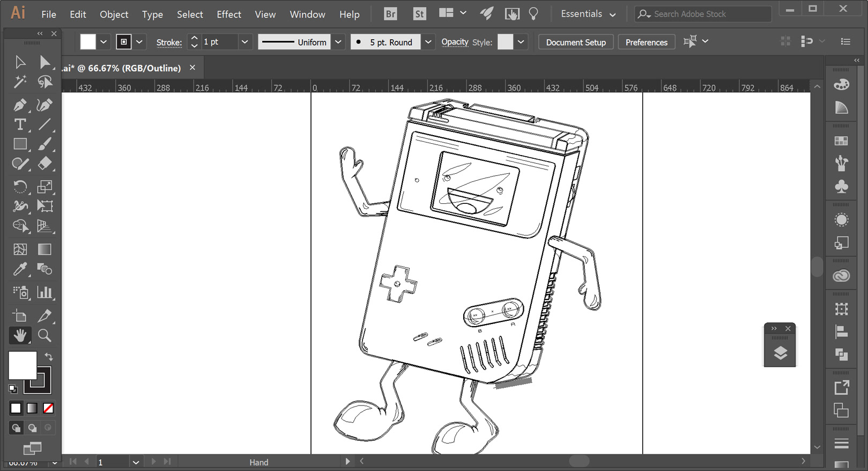Image resolution: width=868 pixels, height=471 pixels.
Task: Select the Artboard tool
Action: 20,316
